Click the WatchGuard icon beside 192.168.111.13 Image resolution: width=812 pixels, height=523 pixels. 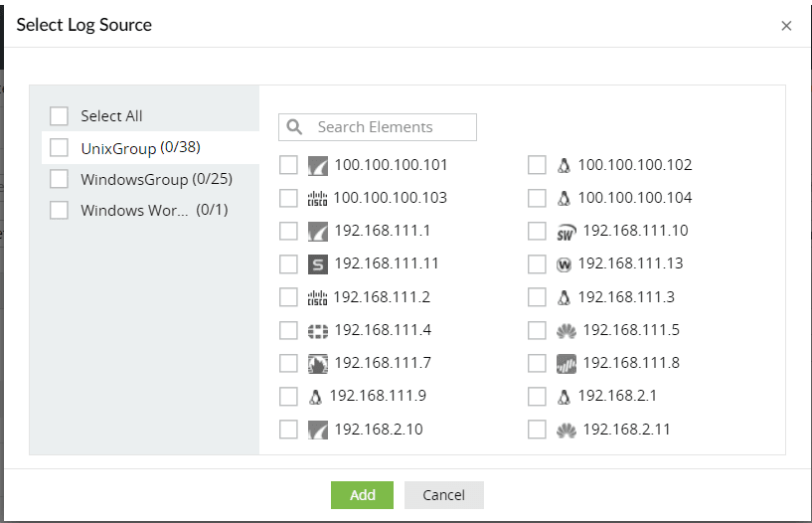(565, 264)
